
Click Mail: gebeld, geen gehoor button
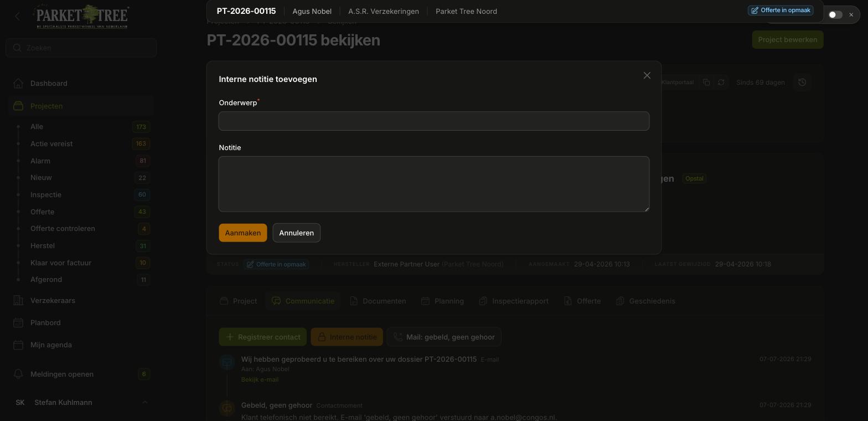click(444, 337)
